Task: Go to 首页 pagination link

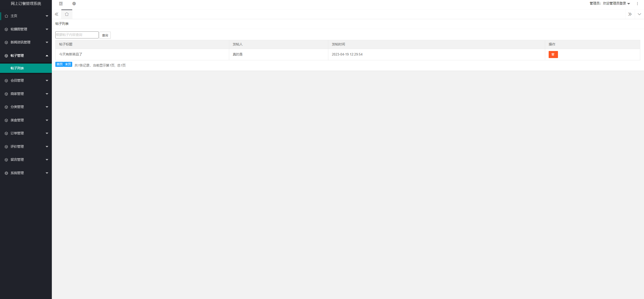Action: click(x=59, y=64)
